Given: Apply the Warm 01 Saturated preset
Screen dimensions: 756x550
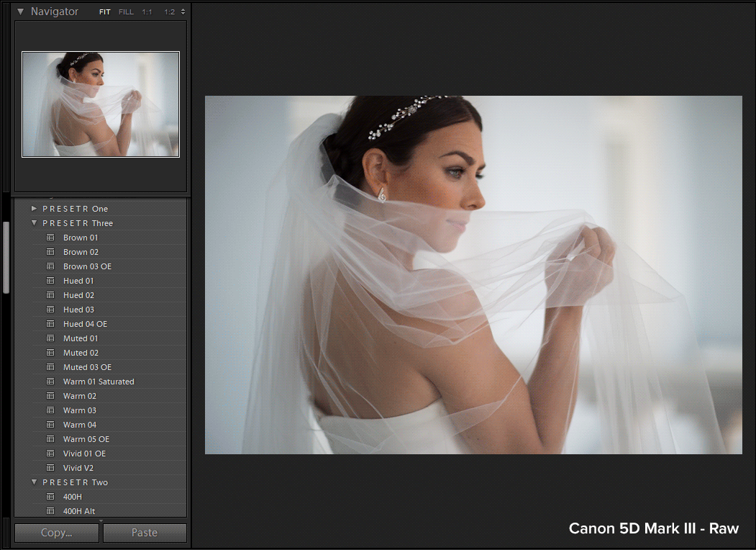Looking at the screenshot, I should (50, 381).
